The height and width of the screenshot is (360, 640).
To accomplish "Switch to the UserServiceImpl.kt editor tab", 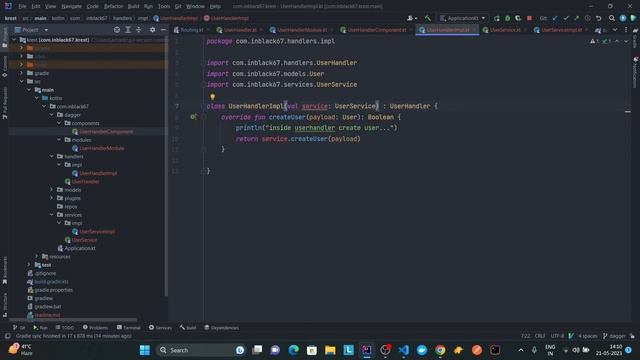I will pos(561,30).
